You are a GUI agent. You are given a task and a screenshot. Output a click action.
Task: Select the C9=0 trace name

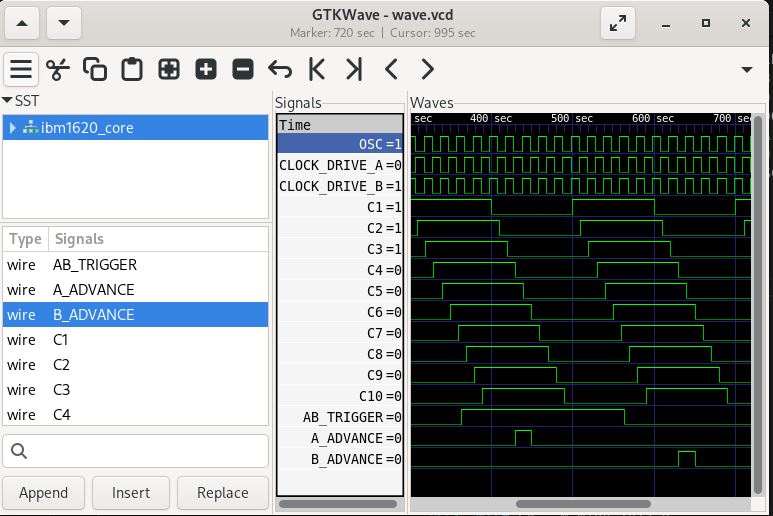[x=340, y=375]
